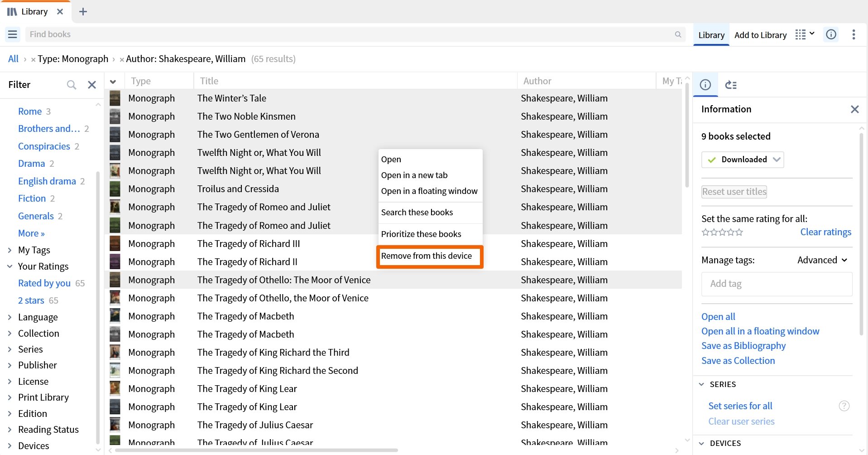Filter by 2 stars rating
This screenshot has height=455, width=868.
click(31, 300)
